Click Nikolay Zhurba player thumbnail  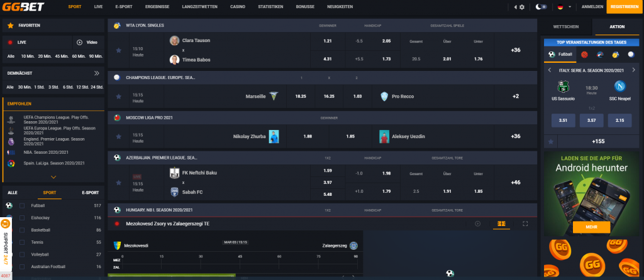[x=274, y=136]
